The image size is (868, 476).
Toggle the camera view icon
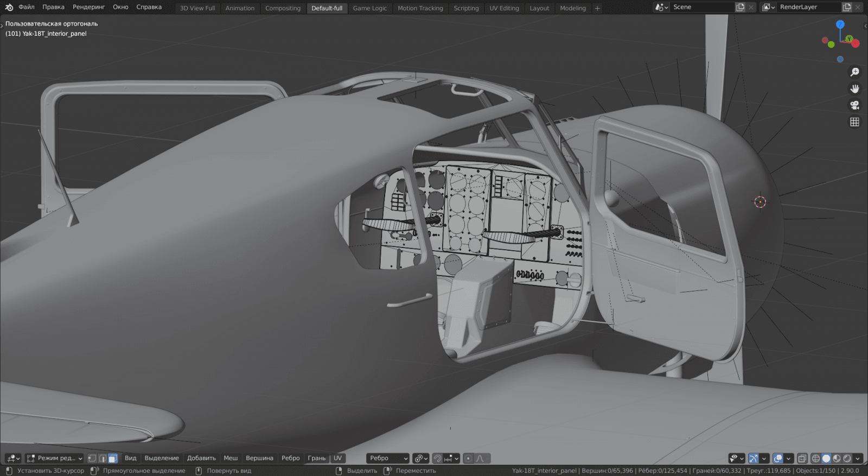click(x=854, y=105)
